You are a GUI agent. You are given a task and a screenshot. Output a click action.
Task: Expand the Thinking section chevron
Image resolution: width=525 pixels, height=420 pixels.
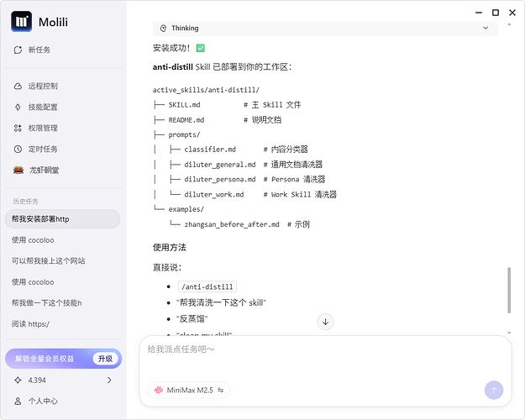click(x=486, y=28)
